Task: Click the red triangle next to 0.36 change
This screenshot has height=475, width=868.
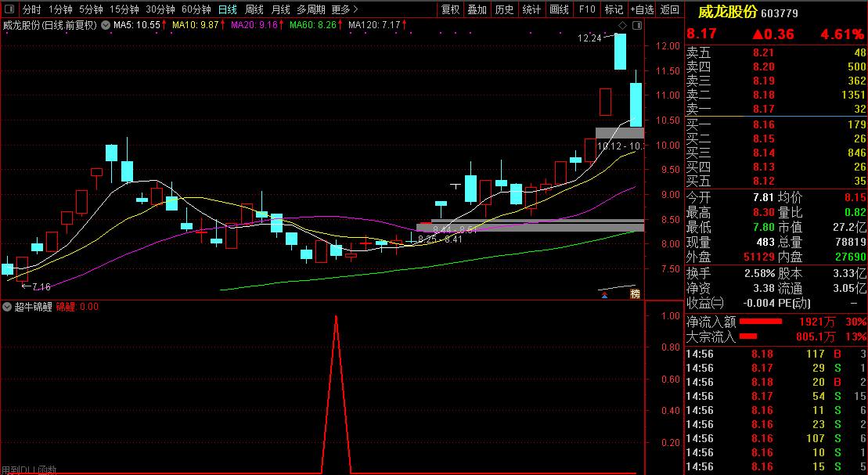Action: (758, 34)
